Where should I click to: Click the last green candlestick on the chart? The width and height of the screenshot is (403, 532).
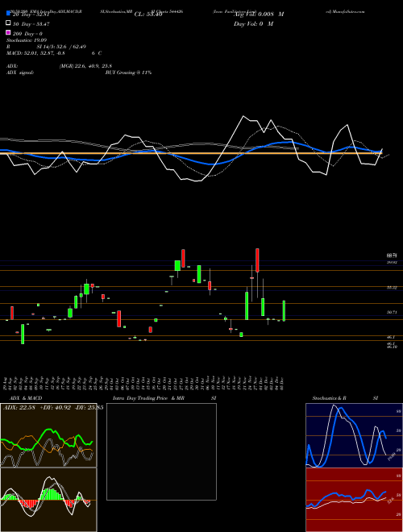[284, 311]
